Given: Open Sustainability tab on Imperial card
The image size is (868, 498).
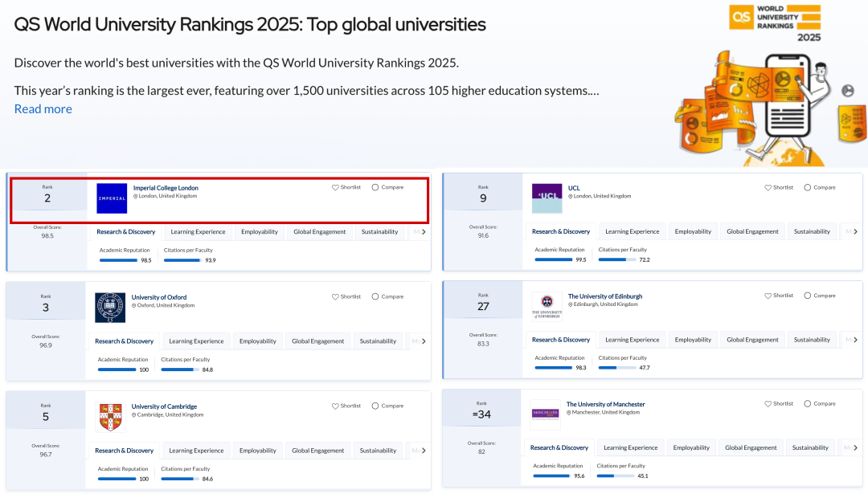Looking at the screenshot, I should 379,232.
